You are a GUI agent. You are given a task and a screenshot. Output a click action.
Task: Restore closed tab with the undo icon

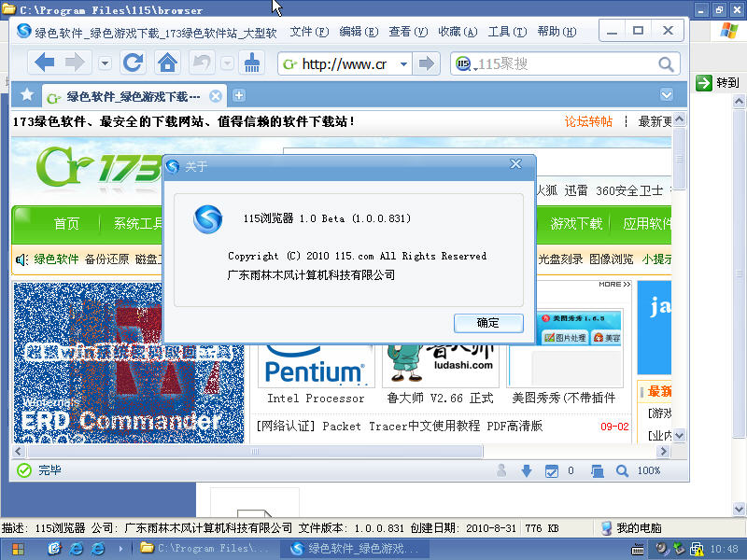point(202,63)
